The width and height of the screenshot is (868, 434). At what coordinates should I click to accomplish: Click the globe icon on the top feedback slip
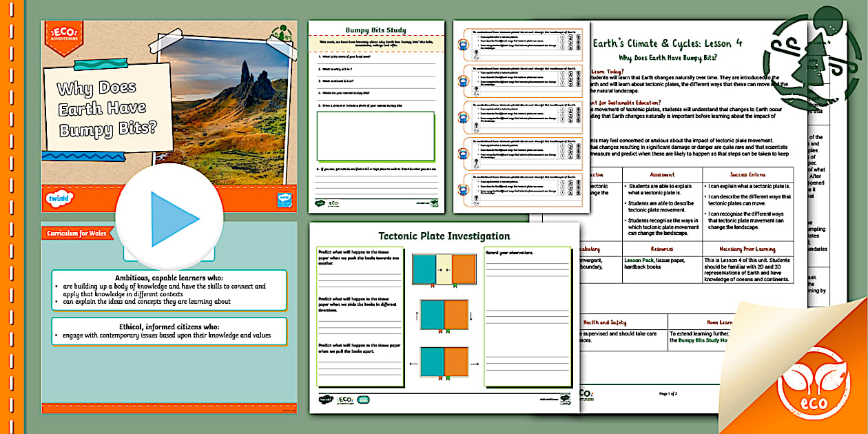tap(462, 45)
